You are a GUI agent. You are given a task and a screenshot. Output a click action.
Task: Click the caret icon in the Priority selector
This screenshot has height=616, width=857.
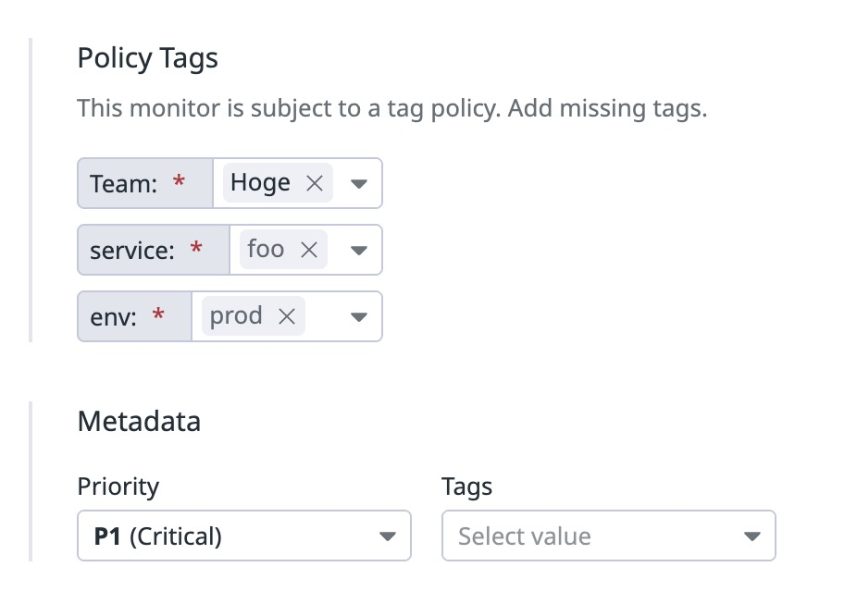tap(390, 536)
